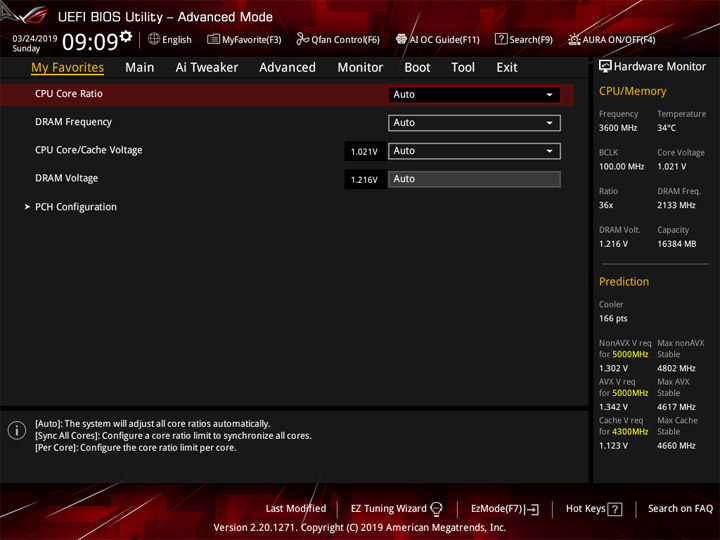
Task: Click the 4617 MHz Max AVX value
Action: (676, 407)
